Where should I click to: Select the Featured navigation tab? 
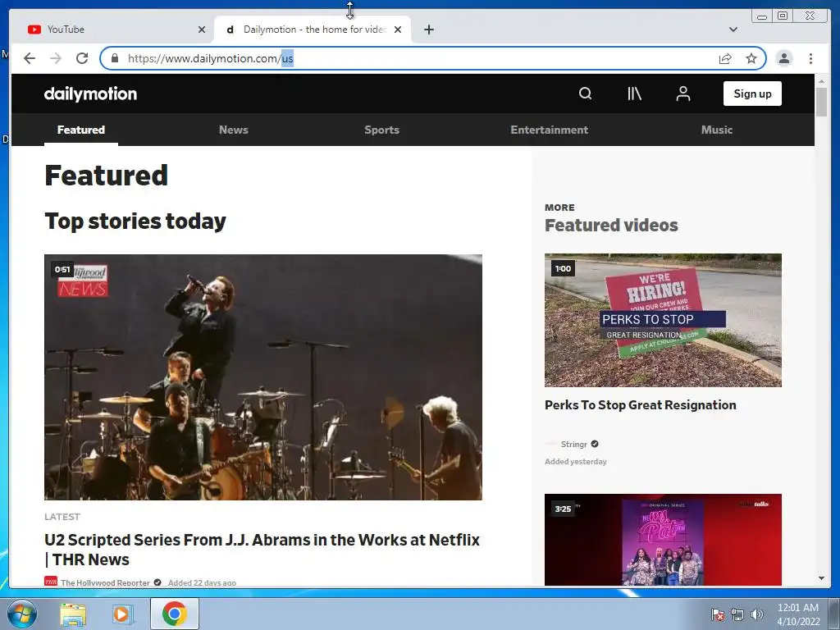tap(81, 130)
